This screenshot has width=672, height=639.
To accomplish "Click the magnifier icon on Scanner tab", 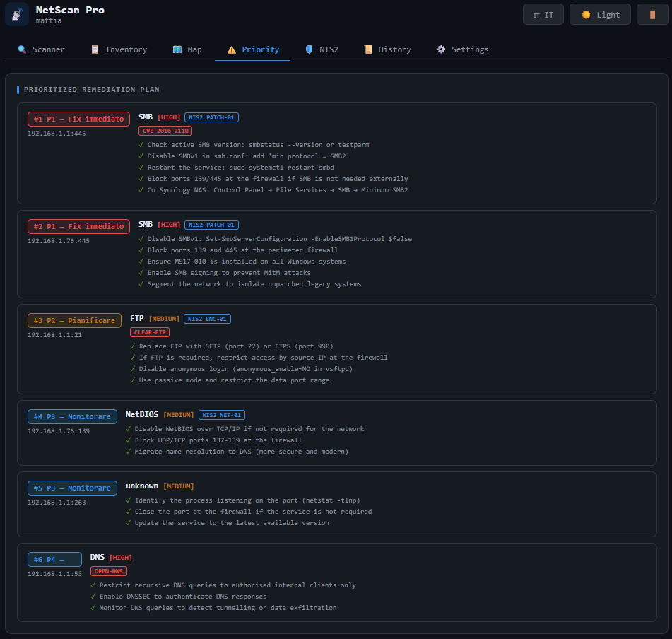I will pyautogui.click(x=22, y=49).
